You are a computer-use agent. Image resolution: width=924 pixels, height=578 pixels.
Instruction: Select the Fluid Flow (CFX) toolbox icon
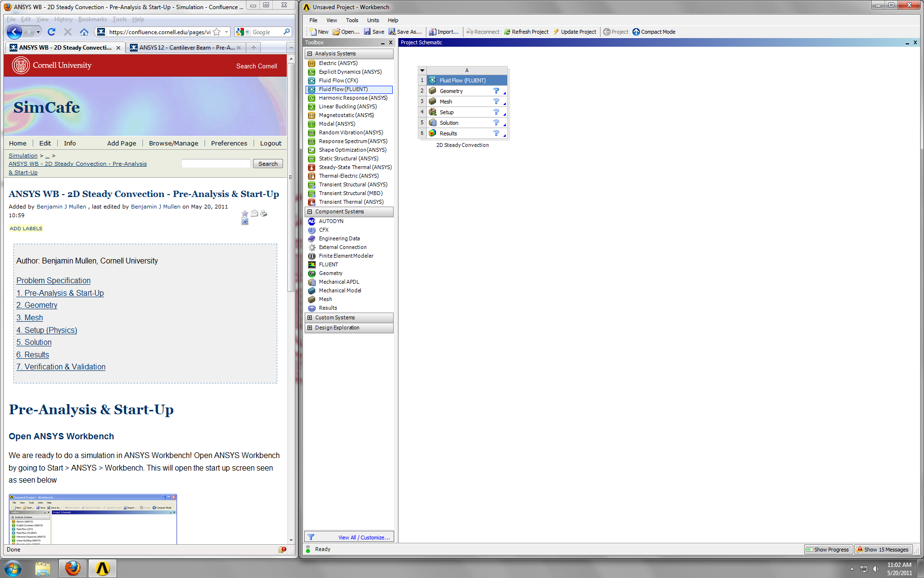coord(312,80)
